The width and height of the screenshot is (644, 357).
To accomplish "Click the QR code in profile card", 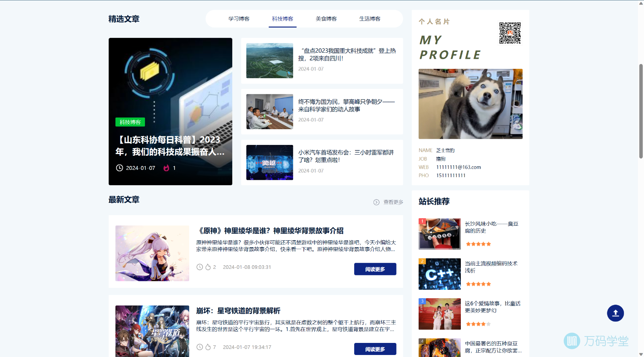I will 510,33.
